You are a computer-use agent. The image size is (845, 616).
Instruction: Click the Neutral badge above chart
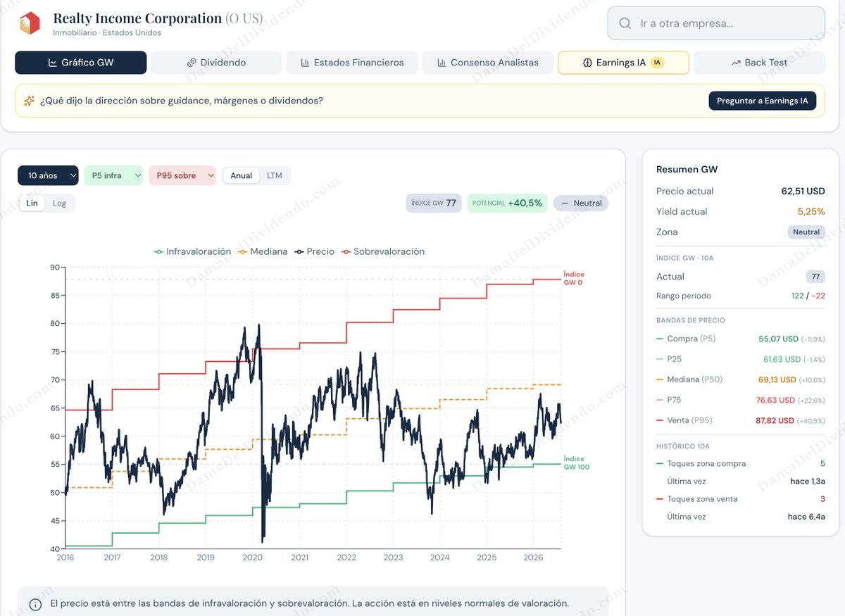click(x=581, y=203)
